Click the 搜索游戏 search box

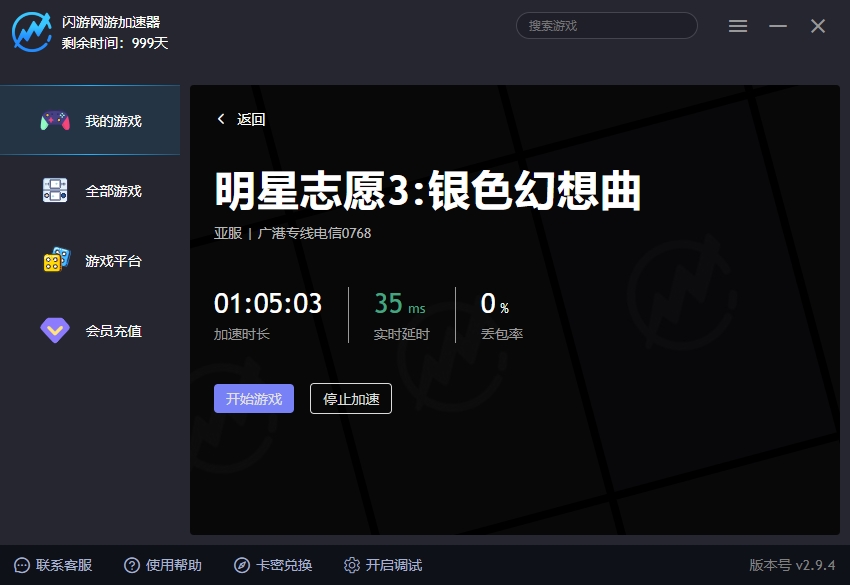606,26
